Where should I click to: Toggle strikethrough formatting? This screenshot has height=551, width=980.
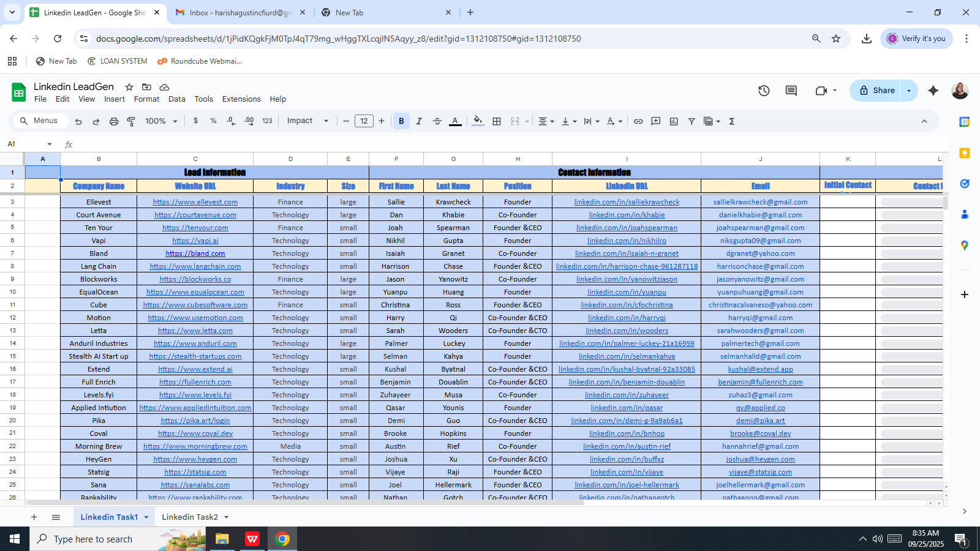pos(437,121)
